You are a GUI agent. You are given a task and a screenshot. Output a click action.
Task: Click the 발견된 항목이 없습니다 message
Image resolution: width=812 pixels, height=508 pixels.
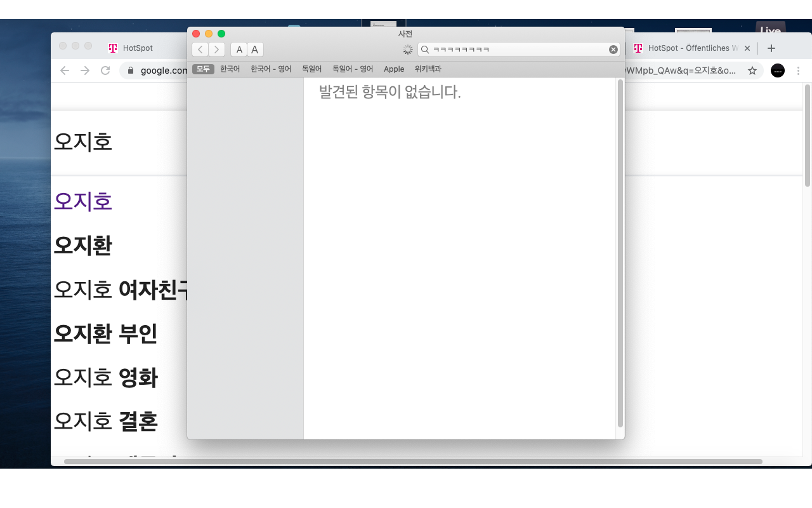[x=390, y=93]
